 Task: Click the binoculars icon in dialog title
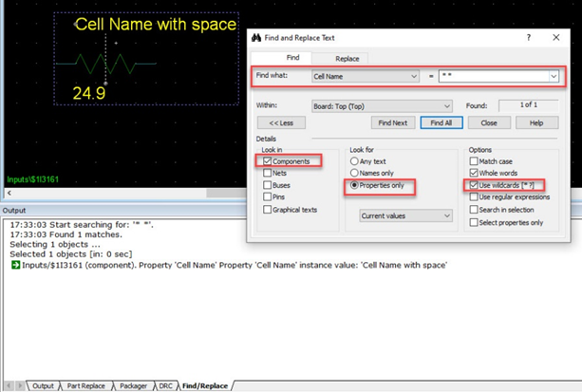256,38
